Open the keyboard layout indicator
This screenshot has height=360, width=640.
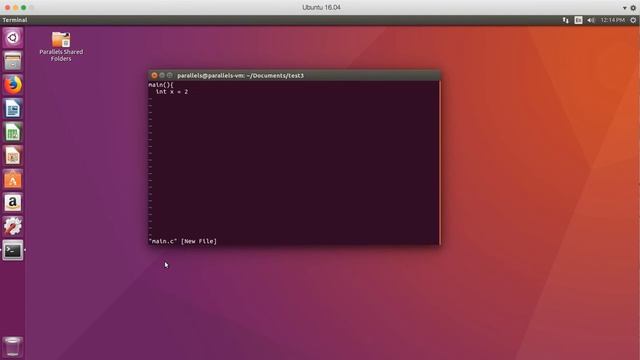tap(578, 20)
